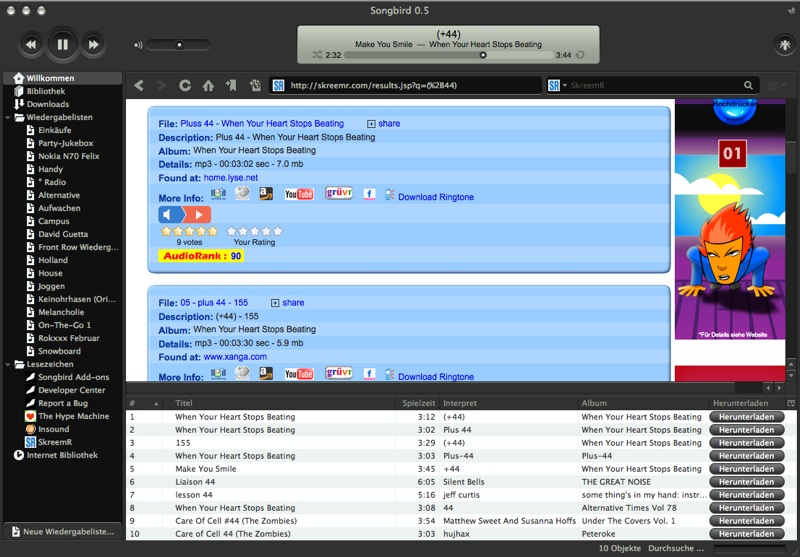Click Herunterladen for Make You Smile
This screenshot has width=800, height=557.
click(746, 469)
